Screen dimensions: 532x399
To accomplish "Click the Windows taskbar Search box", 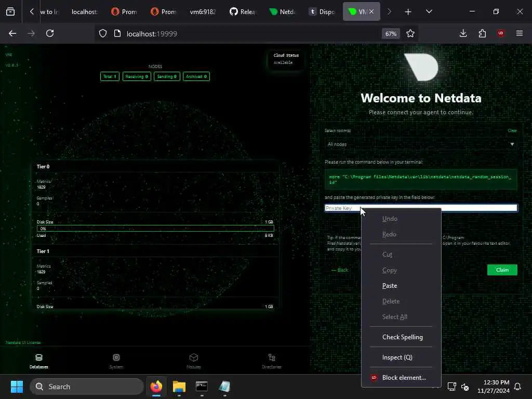I will click(x=87, y=387).
